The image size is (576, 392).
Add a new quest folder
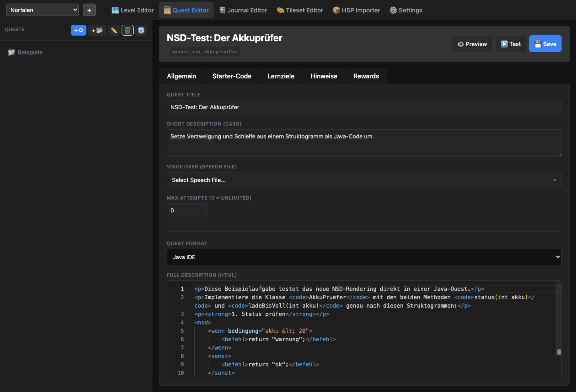point(97,30)
